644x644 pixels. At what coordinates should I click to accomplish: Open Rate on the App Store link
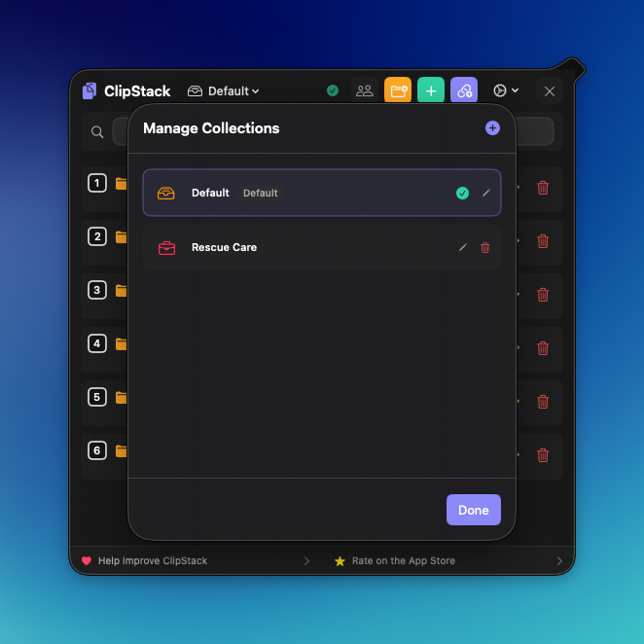(447, 560)
